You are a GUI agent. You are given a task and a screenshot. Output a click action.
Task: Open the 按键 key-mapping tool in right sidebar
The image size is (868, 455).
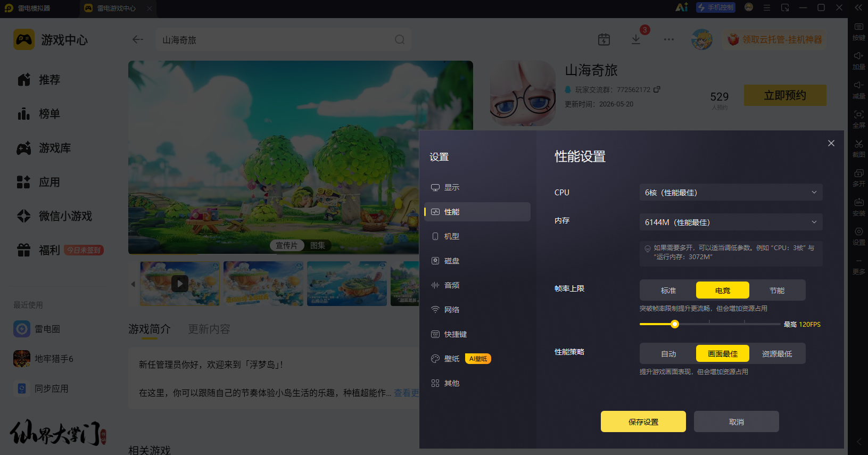click(858, 31)
